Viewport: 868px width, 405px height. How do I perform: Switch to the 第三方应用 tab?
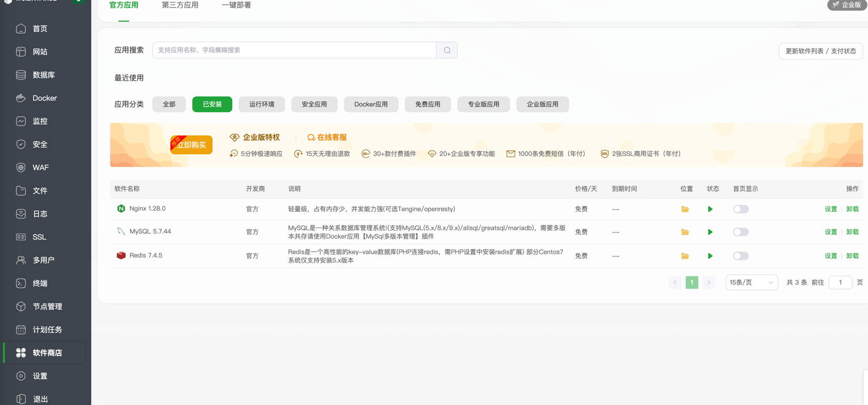click(180, 5)
